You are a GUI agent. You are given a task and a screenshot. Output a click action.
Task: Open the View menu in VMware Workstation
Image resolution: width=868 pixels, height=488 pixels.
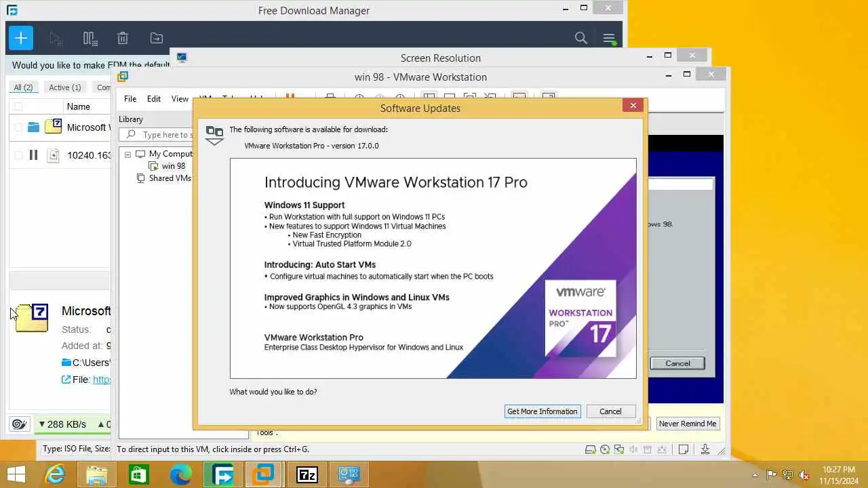coord(180,99)
